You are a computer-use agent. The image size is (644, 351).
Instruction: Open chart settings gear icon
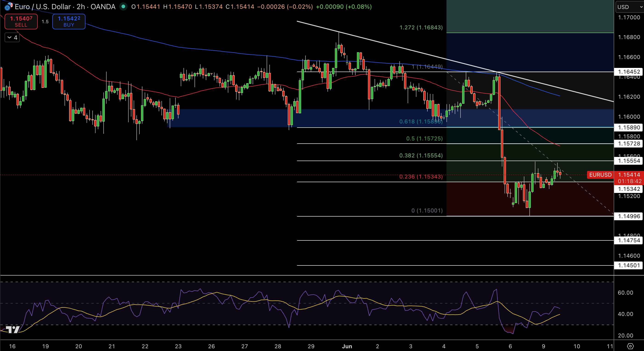tap(630, 346)
